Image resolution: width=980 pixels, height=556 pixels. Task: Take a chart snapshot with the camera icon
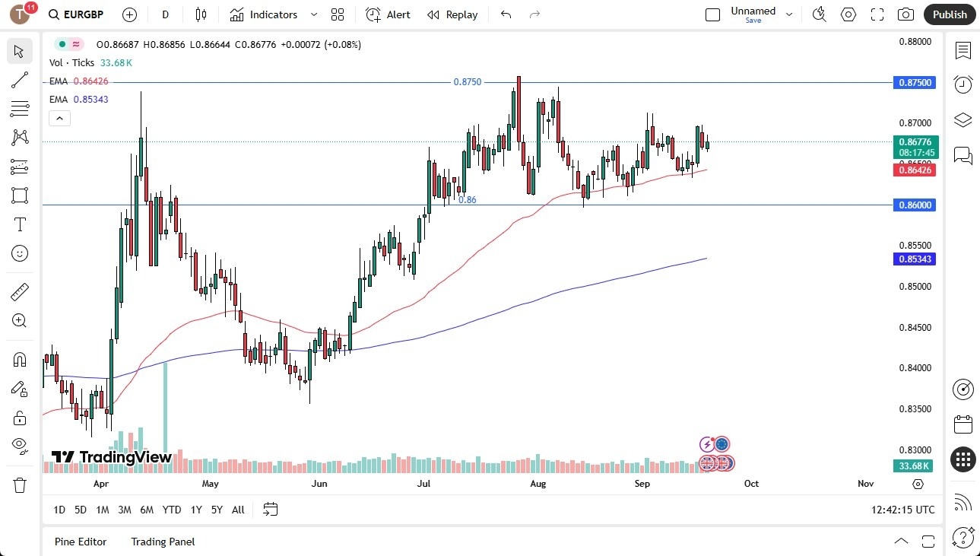[905, 14]
